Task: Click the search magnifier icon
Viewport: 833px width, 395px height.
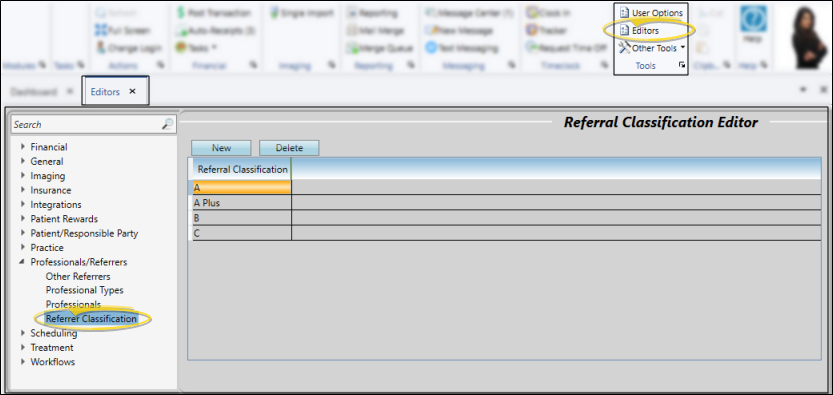Action: coord(167,124)
